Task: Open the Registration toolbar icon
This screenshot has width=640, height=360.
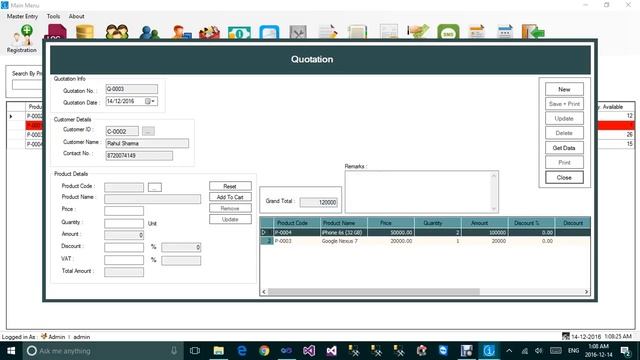Action: (x=22, y=39)
